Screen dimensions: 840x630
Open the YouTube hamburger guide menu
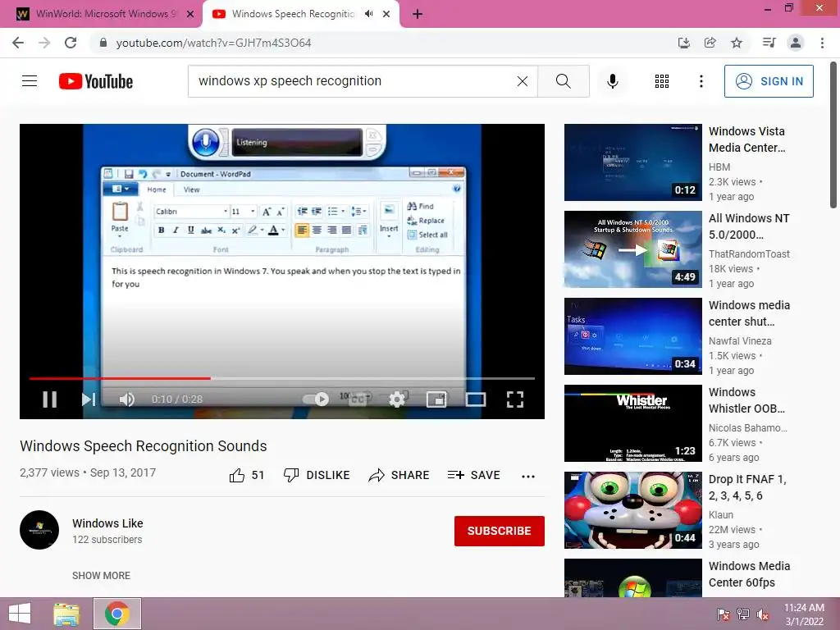click(30, 81)
